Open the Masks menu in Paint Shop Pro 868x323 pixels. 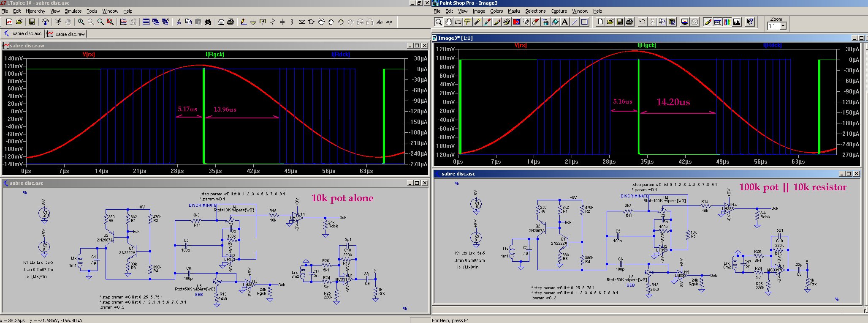pyautogui.click(x=514, y=11)
